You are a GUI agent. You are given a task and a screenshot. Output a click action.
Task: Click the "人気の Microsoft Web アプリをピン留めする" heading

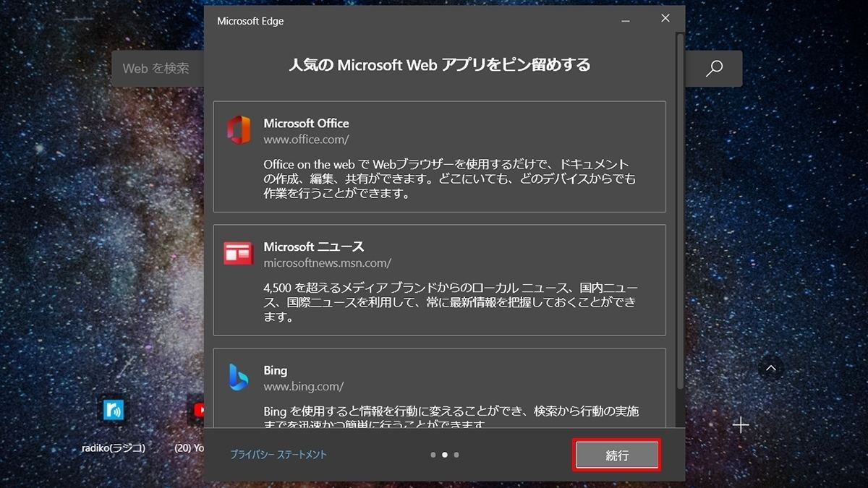pyautogui.click(x=440, y=65)
